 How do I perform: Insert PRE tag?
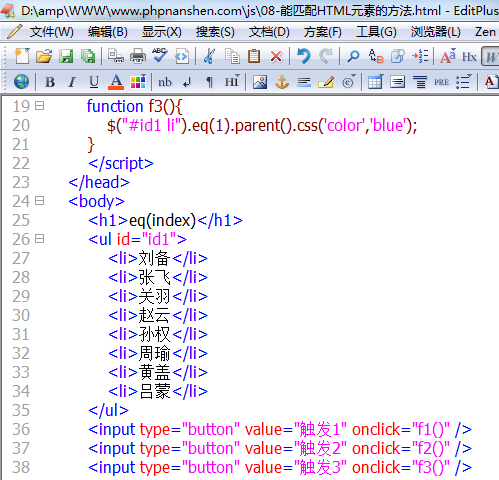(441, 82)
